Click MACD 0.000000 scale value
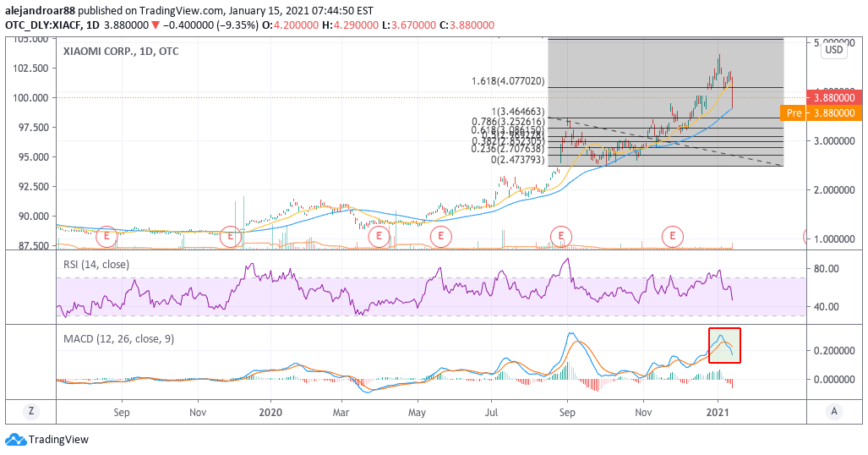This screenshot has height=455, width=868. [833, 380]
